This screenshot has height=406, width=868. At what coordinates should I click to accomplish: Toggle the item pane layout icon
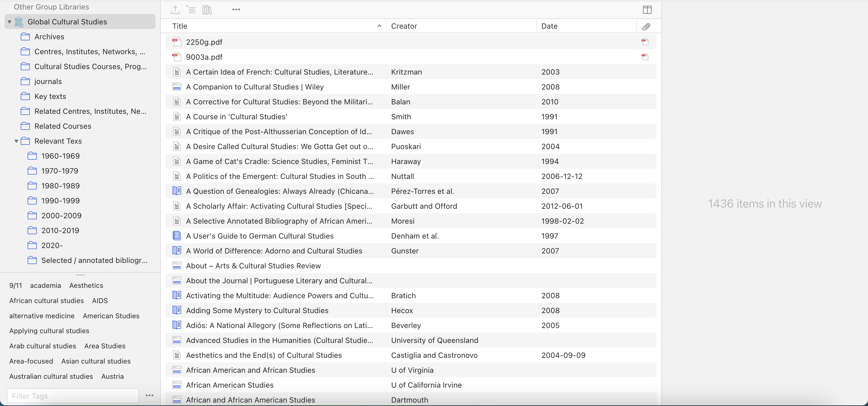pyautogui.click(x=647, y=10)
